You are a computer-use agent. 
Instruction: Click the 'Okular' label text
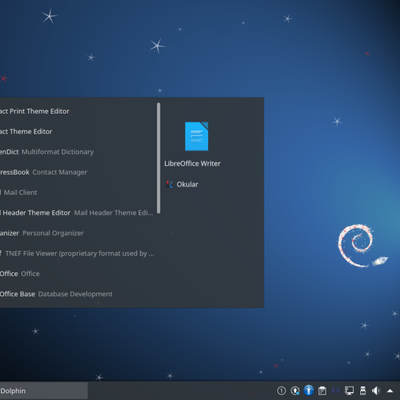coord(187,184)
